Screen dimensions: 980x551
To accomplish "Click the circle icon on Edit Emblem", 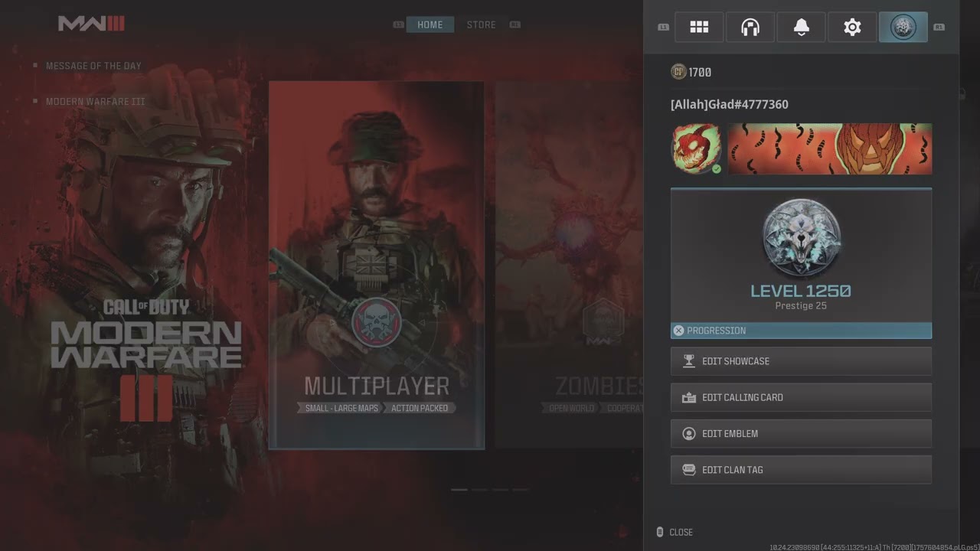I will tap(688, 434).
